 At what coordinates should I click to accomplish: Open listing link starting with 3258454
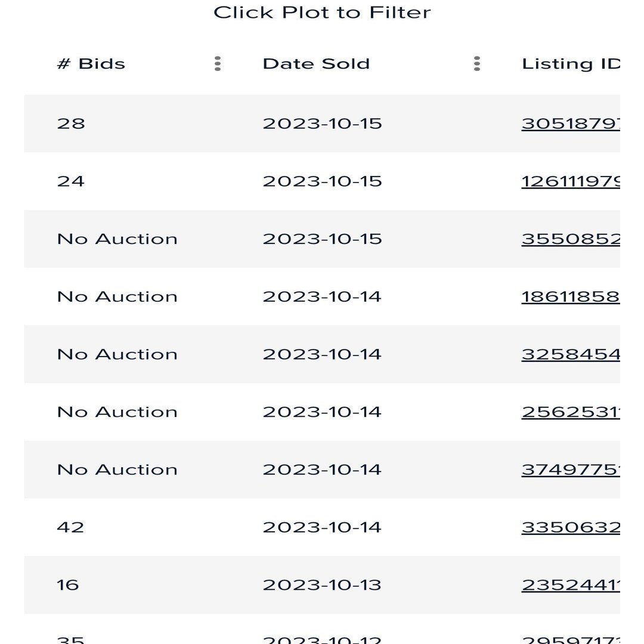coord(571,354)
